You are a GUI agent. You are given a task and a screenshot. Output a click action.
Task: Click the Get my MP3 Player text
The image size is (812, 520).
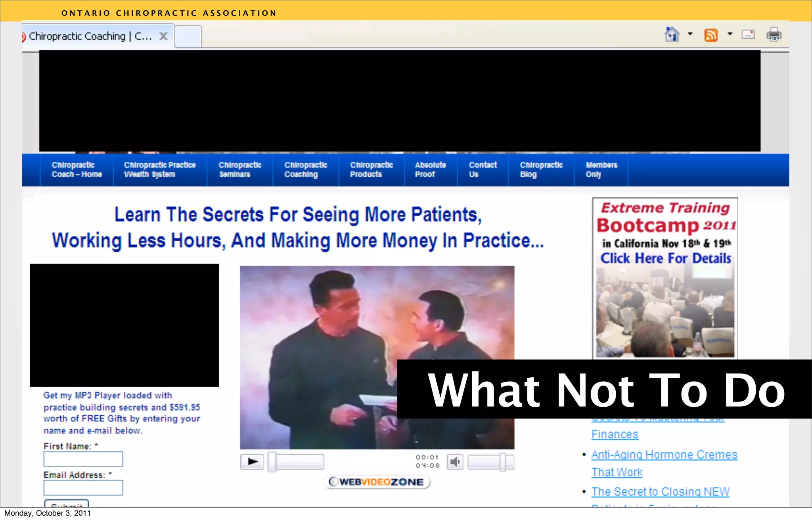click(122, 413)
